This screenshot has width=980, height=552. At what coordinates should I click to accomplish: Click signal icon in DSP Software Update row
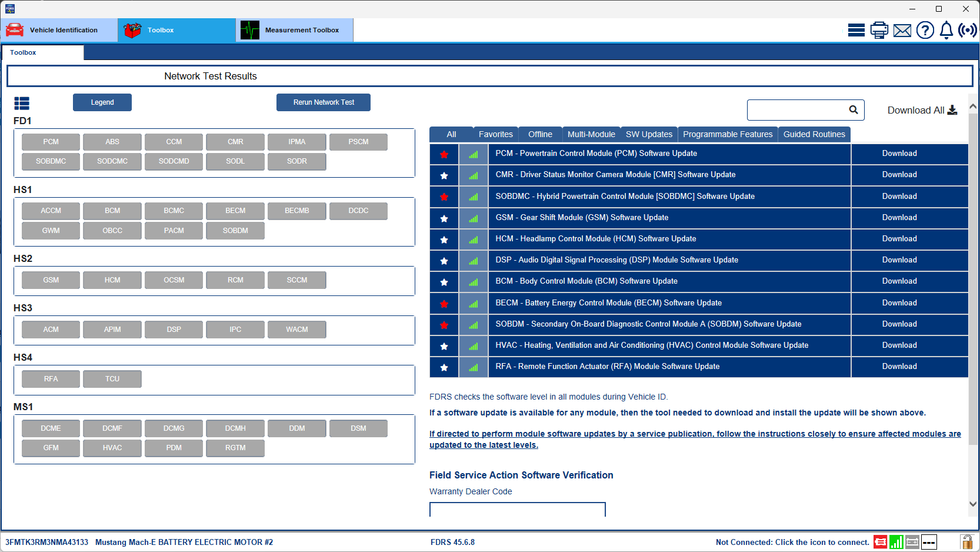(x=474, y=261)
